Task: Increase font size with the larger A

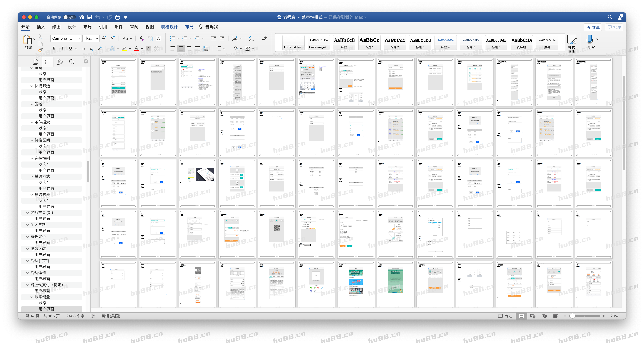Action: pos(104,38)
